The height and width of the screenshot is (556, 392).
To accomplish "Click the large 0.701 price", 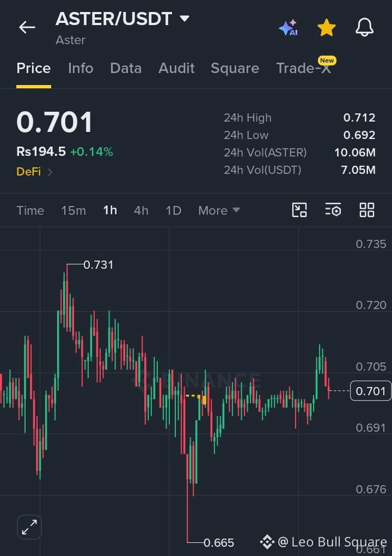I will click(x=54, y=122).
